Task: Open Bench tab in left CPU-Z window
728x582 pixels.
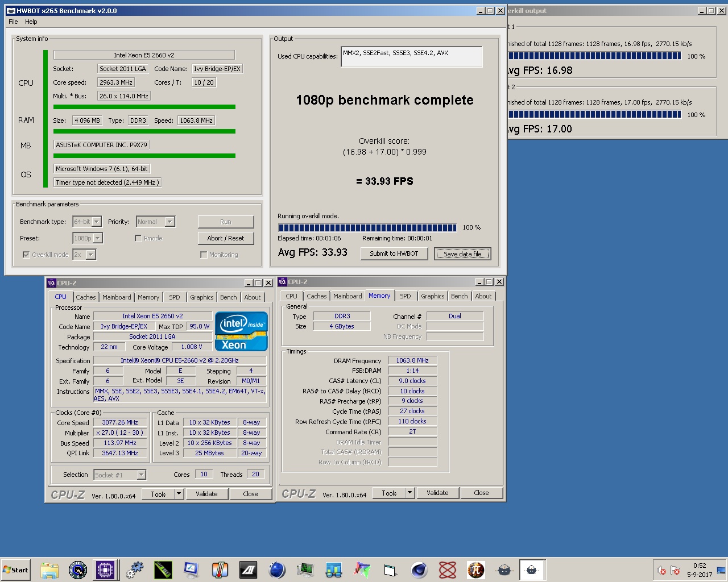Action: coord(229,297)
